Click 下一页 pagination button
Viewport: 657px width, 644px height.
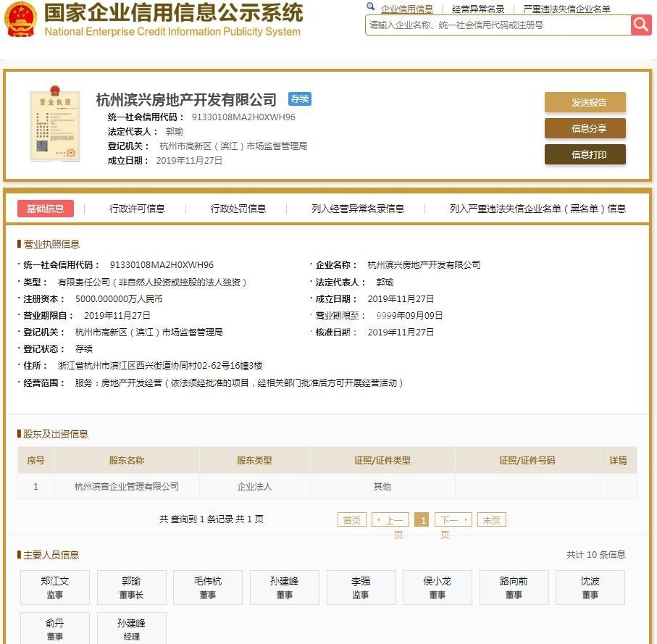(453, 520)
